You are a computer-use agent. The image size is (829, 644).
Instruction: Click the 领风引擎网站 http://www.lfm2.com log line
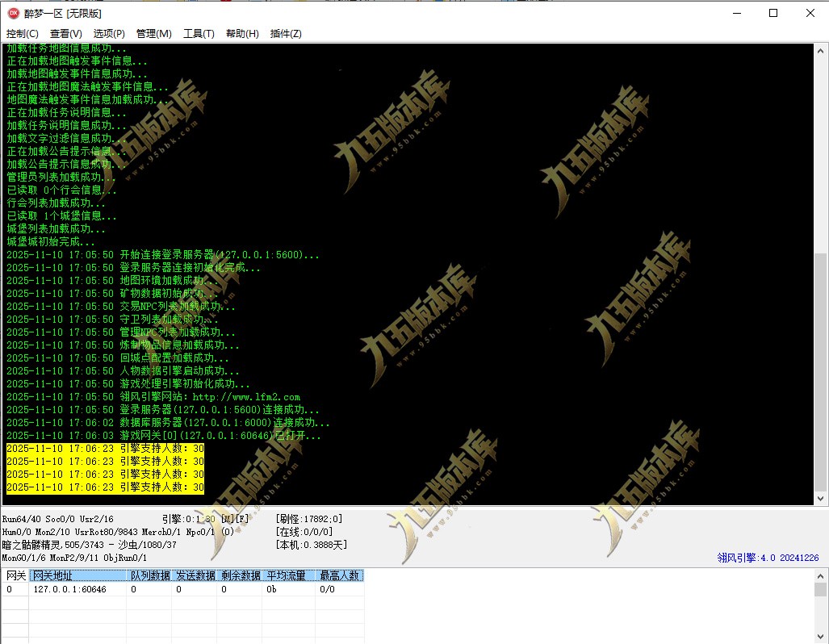tap(153, 397)
